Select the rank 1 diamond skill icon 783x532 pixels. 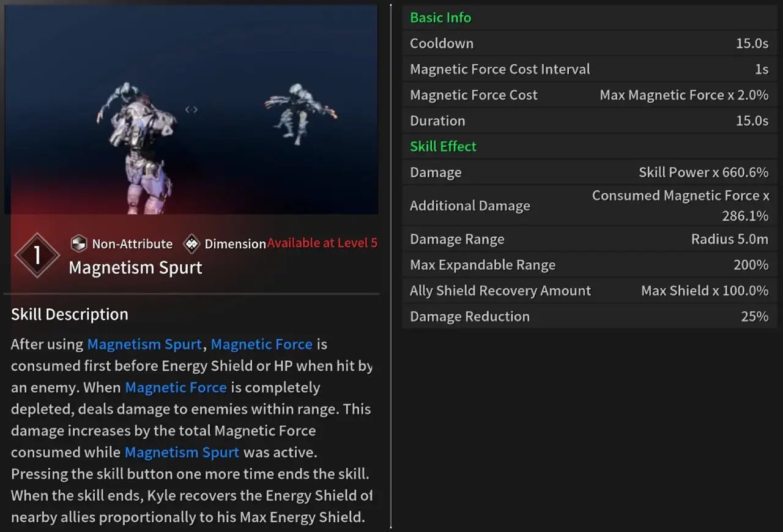pos(37,254)
